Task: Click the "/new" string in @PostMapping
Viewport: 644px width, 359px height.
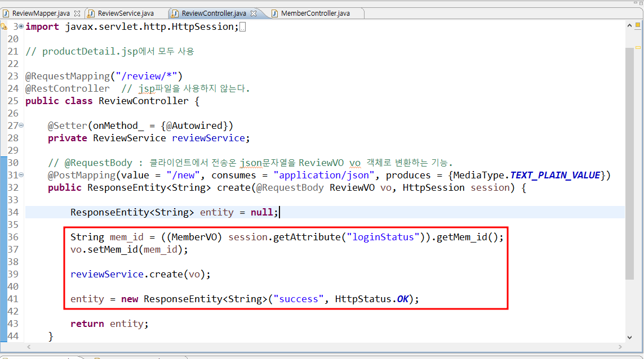Action: (x=183, y=175)
